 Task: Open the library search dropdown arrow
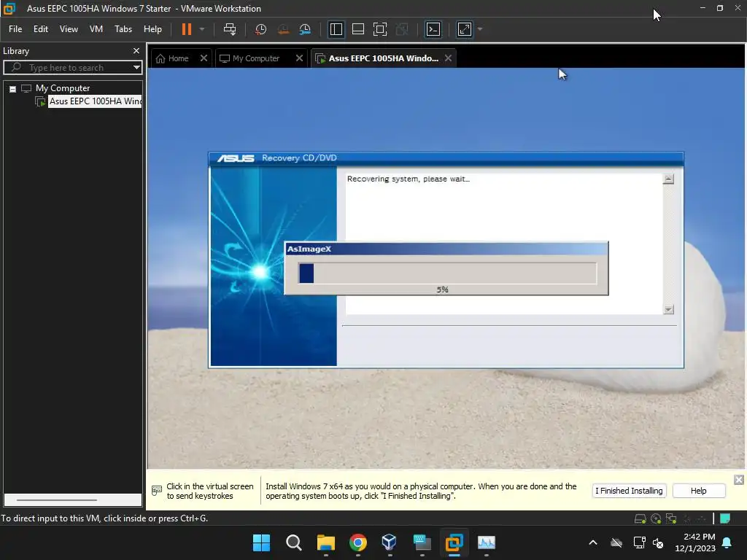click(136, 68)
